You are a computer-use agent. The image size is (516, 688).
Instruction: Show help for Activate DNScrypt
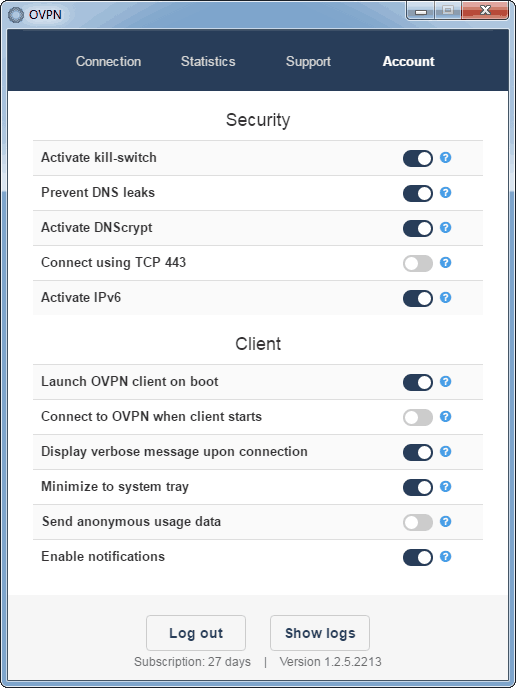(x=445, y=228)
